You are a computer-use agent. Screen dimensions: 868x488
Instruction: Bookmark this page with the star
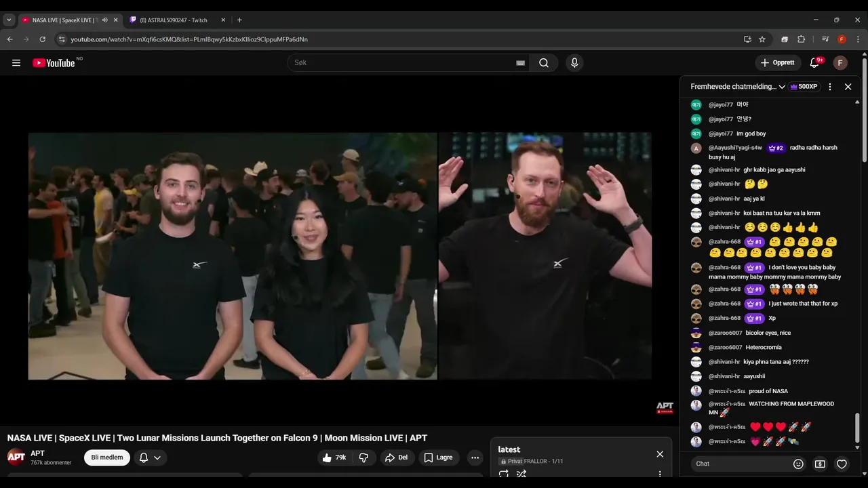click(x=762, y=39)
